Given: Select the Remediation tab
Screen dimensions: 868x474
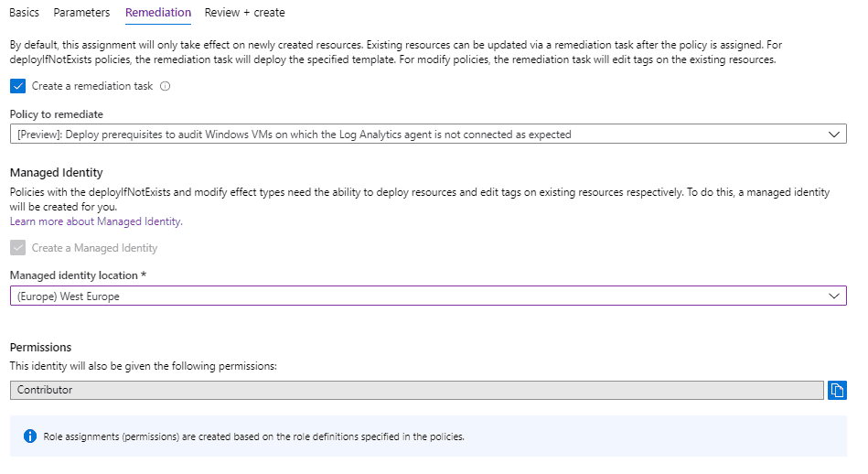Looking at the screenshot, I should click(158, 12).
